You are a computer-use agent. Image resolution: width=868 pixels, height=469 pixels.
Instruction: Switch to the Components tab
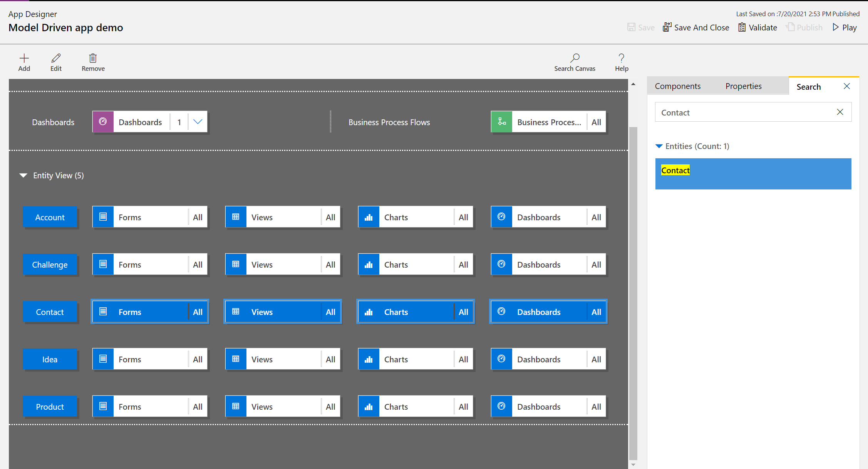point(679,85)
